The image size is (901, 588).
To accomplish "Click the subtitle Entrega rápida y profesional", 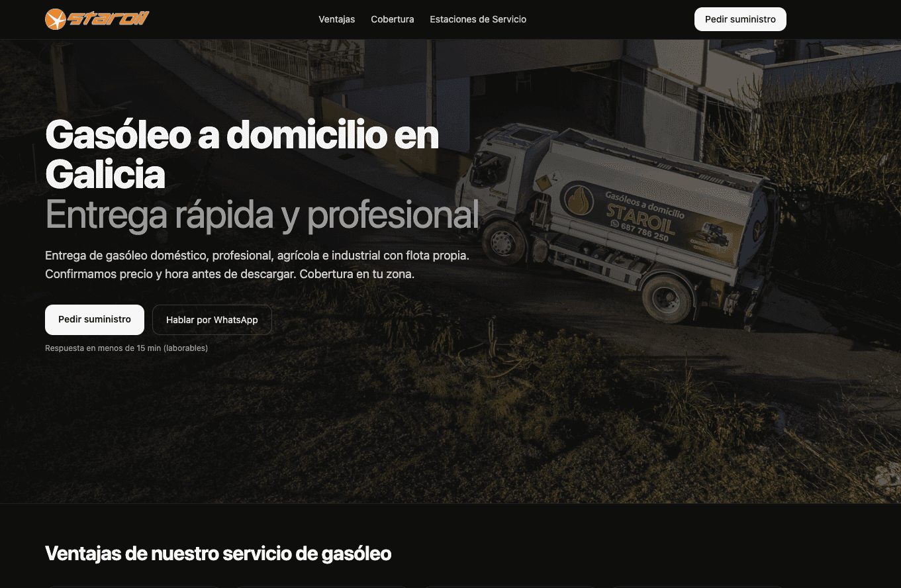I will [262, 215].
